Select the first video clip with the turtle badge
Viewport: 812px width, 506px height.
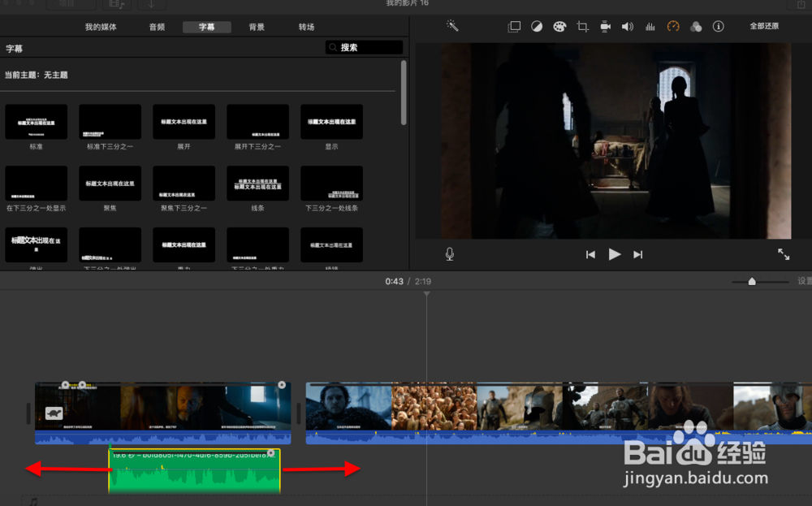(x=162, y=413)
